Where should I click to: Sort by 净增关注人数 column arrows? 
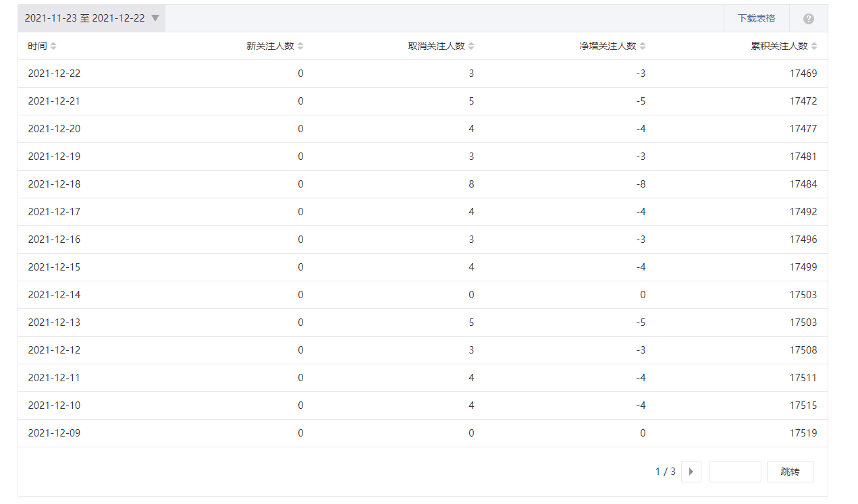pos(643,46)
